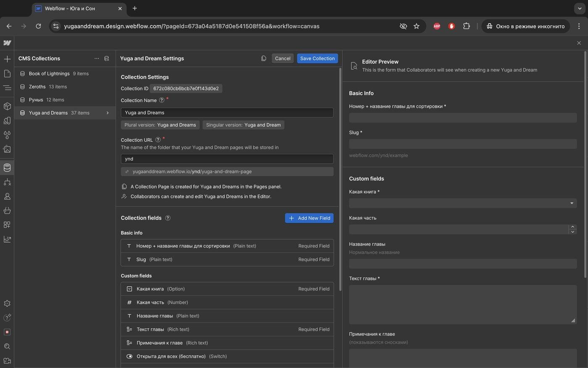Screen dimensions: 588x368
Task: Increase the 'Какая часть' number stepper
Action: point(572,227)
